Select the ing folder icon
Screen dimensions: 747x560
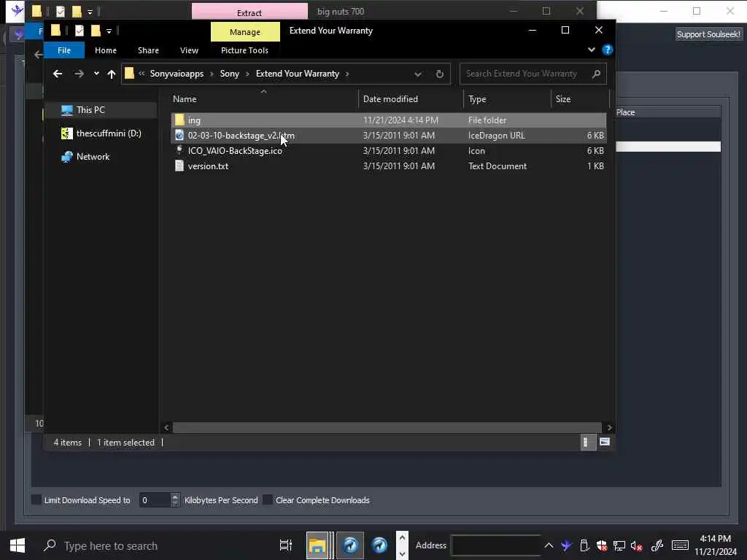tap(179, 120)
